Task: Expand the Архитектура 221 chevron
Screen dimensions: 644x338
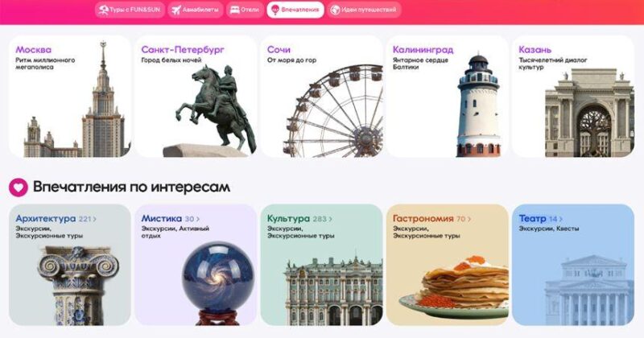Action: [x=94, y=219]
